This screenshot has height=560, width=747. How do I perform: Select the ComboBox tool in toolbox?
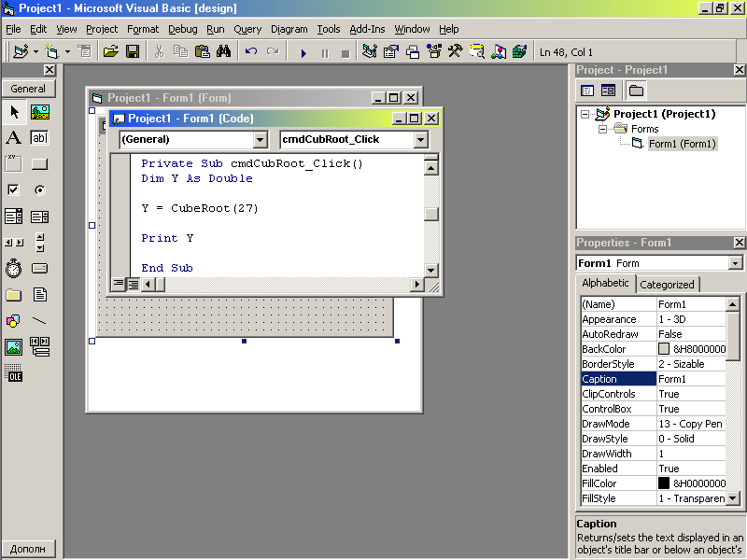[14, 217]
